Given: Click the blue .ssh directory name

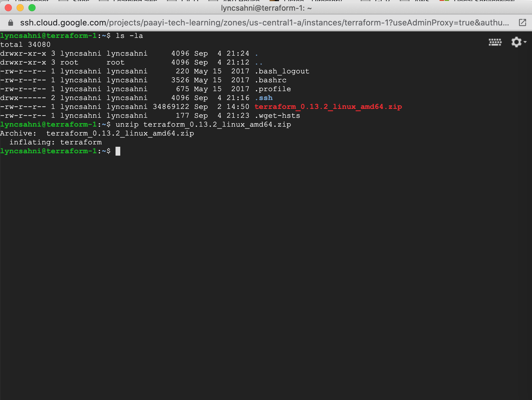Looking at the screenshot, I should (264, 98).
